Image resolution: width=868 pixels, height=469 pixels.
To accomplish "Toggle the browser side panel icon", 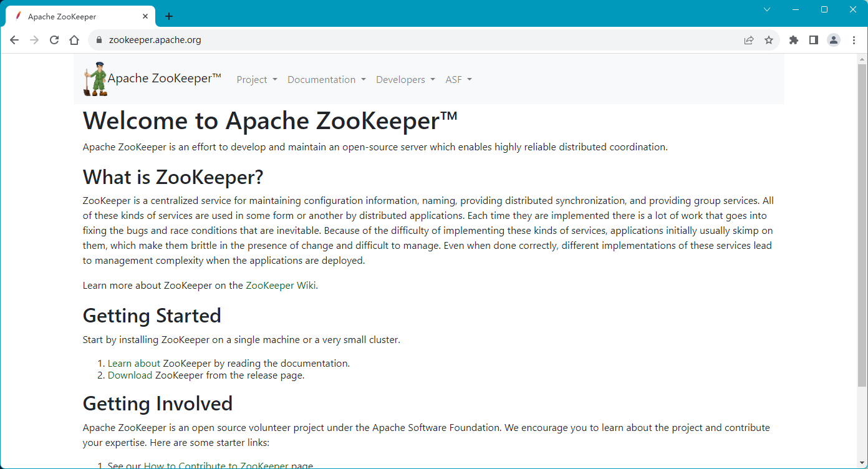I will (x=814, y=40).
